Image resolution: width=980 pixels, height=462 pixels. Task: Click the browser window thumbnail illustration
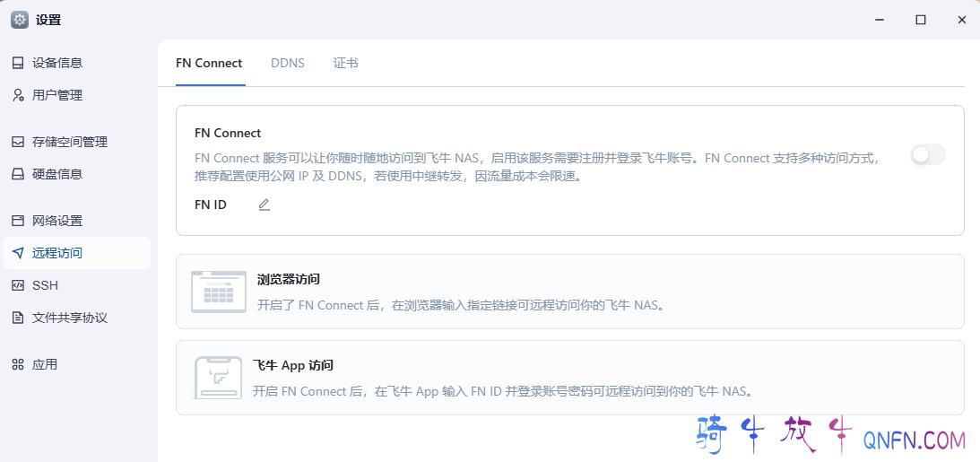pos(219,291)
